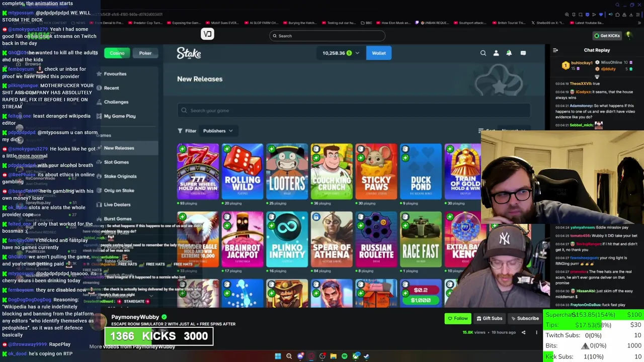Open the Stake search magnifier icon

click(x=483, y=53)
